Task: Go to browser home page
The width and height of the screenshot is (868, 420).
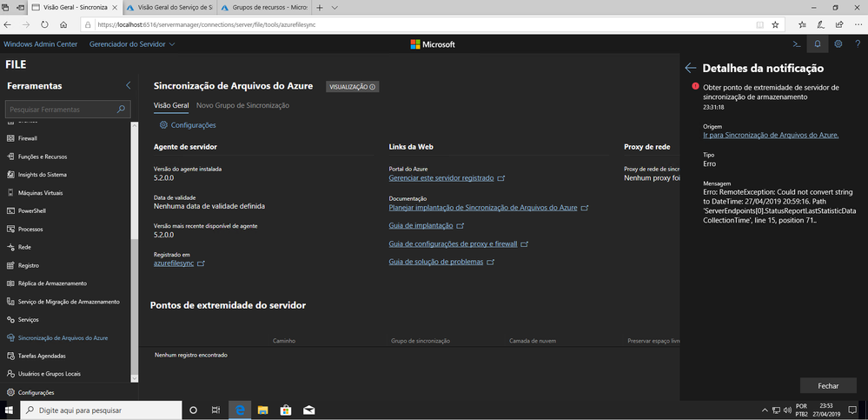Action: [x=63, y=25]
